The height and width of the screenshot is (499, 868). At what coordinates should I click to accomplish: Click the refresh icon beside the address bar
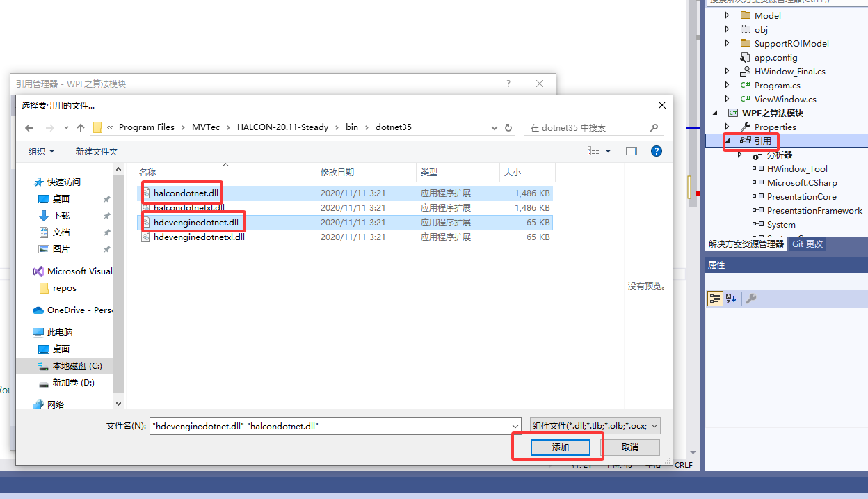pyautogui.click(x=508, y=127)
